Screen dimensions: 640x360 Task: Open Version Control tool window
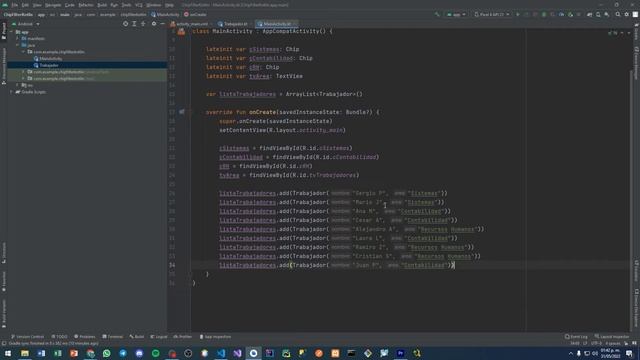click(x=28, y=337)
